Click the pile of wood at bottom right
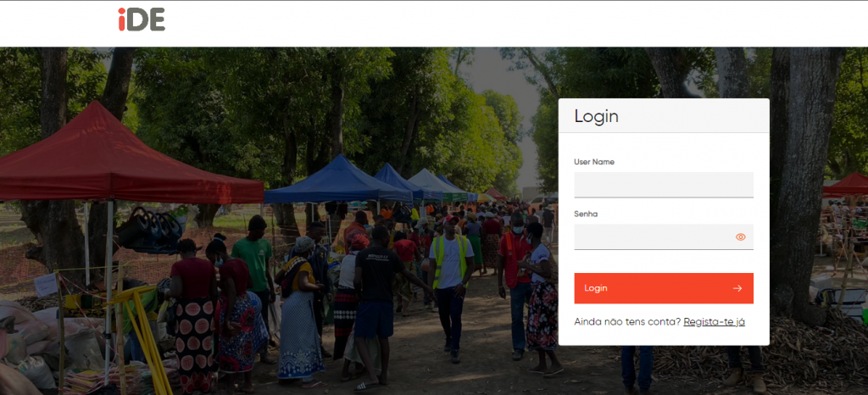Viewport: 868px width, 395px height. (x=775, y=354)
